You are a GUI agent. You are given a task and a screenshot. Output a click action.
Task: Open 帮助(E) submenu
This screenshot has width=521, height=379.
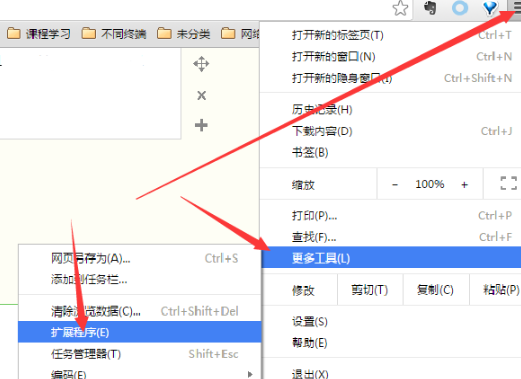click(x=391, y=343)
